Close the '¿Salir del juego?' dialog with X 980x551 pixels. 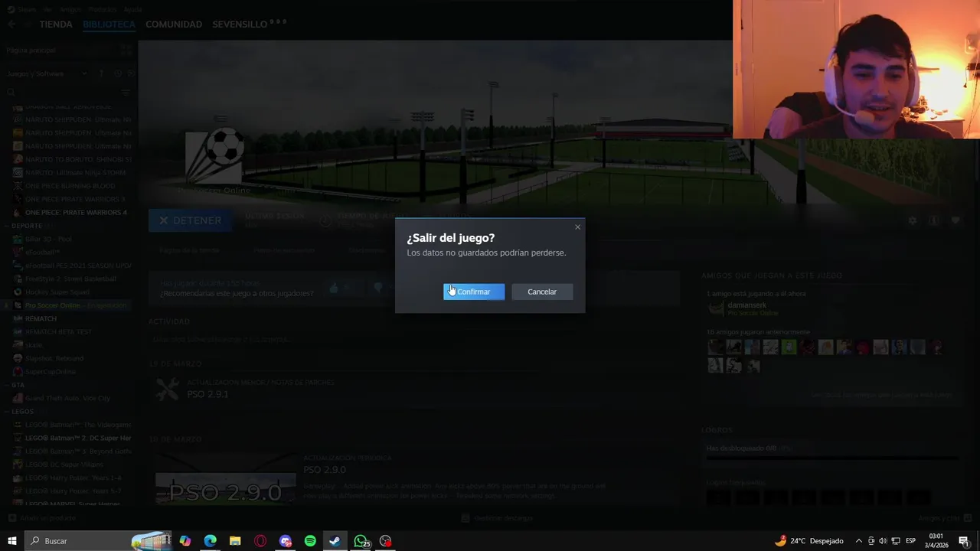pyautogui.click(x=577, y=227)
